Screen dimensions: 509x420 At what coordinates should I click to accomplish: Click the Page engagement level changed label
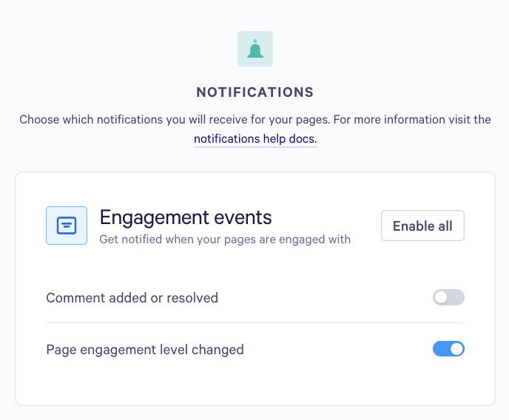coord(145,350)
